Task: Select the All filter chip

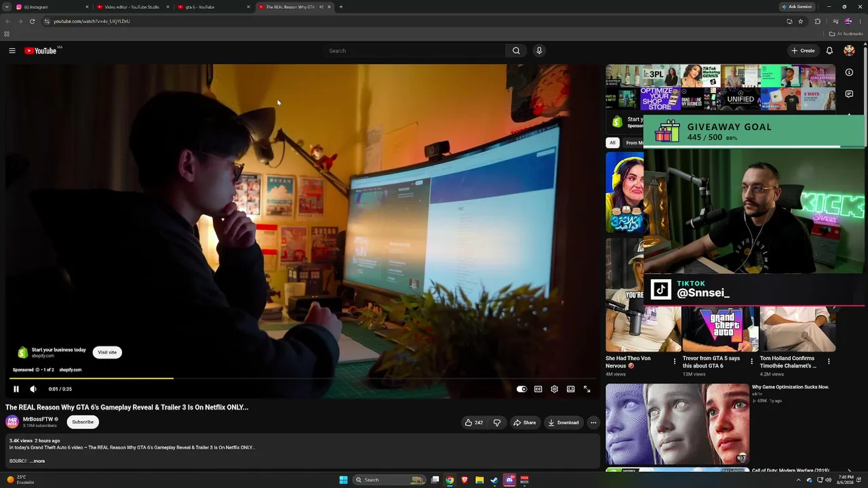Action: click(x=612, y=142)
